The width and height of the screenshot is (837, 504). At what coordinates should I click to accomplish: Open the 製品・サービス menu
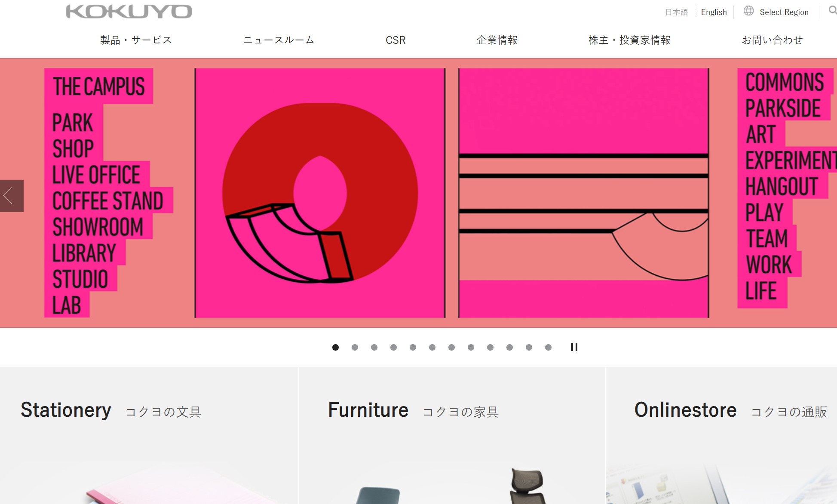pyautogui.click(x=136, y=40)
